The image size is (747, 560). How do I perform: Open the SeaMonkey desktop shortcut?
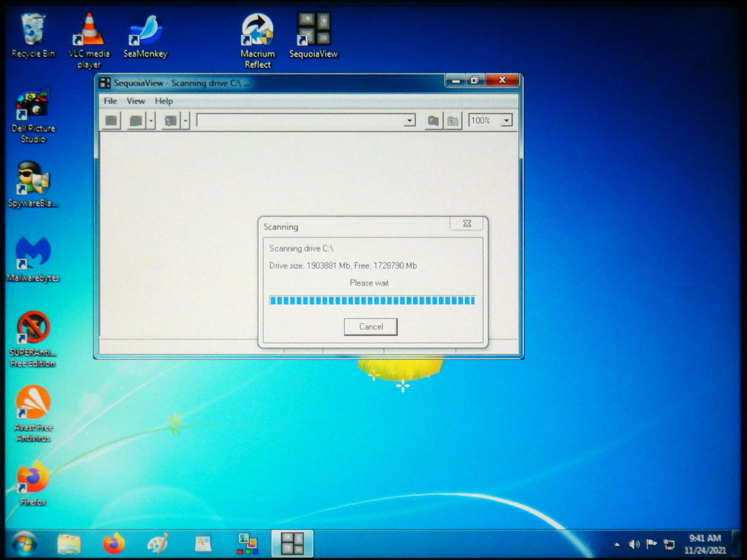coord(145,36)
